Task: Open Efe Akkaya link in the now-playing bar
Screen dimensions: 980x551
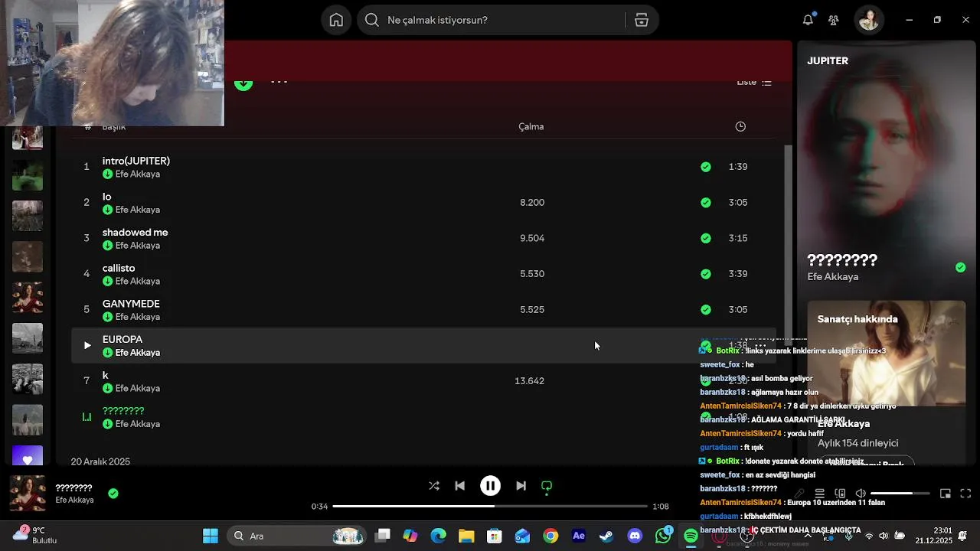Action: pos(74,500)
